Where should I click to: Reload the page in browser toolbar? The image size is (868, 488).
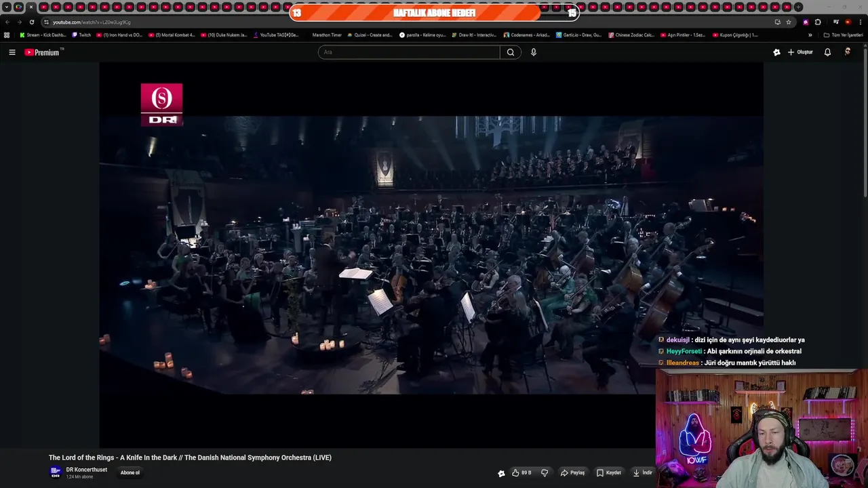click(31, 22)
